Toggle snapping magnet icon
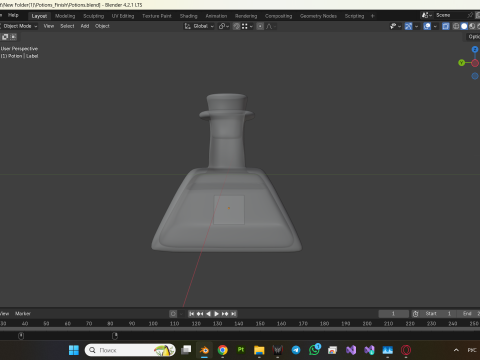This screenshot has width=480, height=360. [x=236, y=26]
